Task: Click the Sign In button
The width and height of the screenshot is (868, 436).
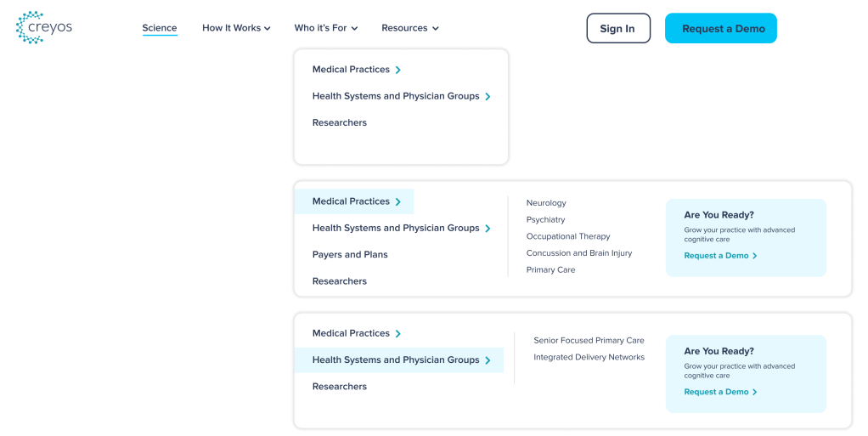Action: (617, 28)
